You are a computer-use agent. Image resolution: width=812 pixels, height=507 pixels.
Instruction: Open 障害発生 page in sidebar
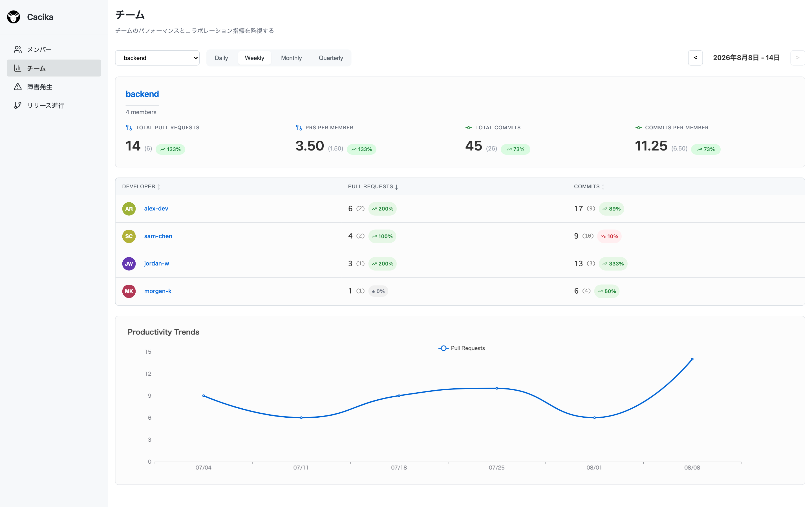click(54, 87)
